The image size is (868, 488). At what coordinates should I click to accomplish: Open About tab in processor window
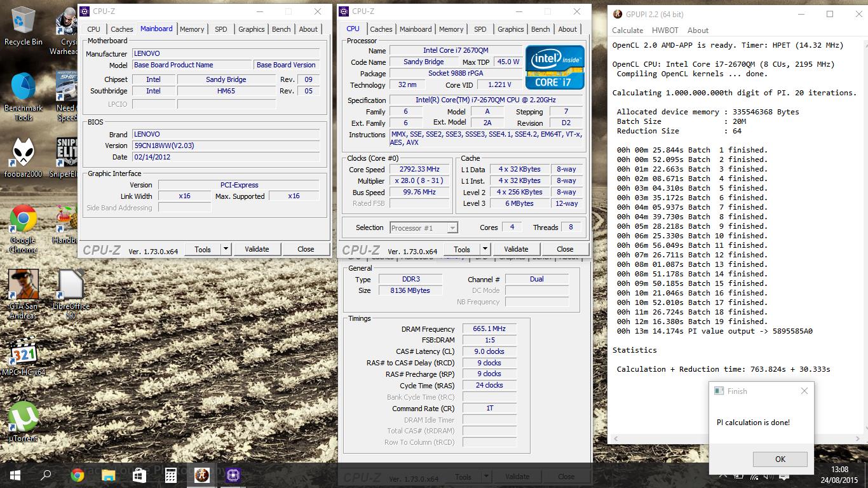(x=567, y=29)
